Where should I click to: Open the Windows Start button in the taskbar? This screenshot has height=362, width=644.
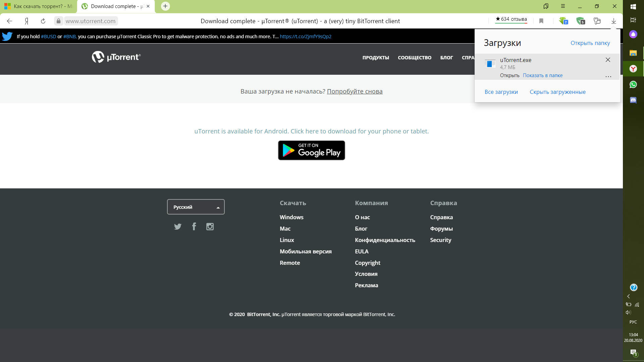click(633, 6)
